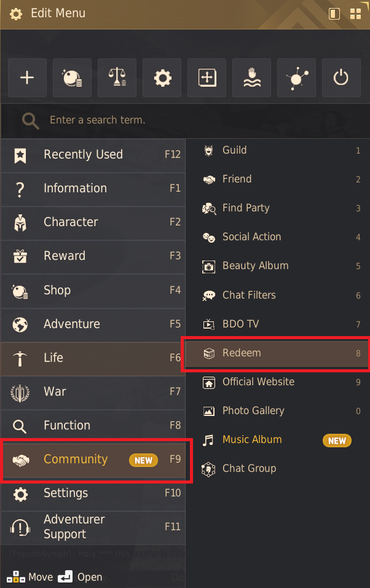Open the gear icon in the toolbar row
This screenshot has height=588, width=370.
coord(162,78)
